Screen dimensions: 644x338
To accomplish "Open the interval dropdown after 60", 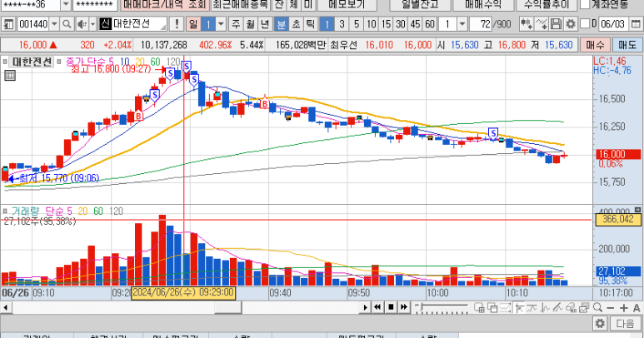I will point(462,24).
